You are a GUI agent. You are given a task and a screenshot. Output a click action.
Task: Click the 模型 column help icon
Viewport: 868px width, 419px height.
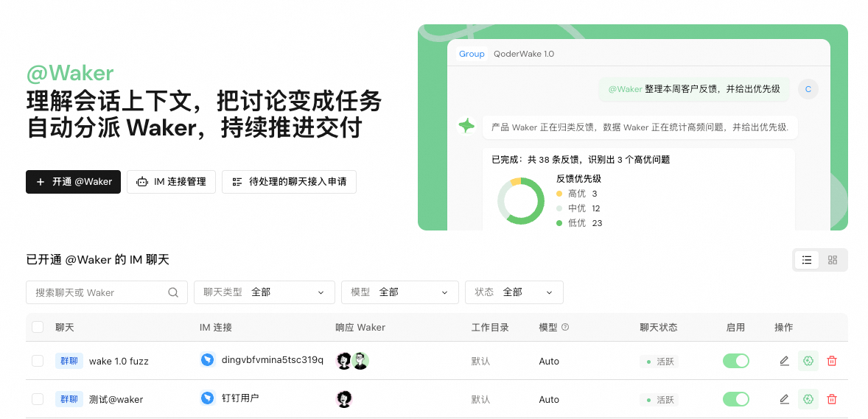coord(565,327)
